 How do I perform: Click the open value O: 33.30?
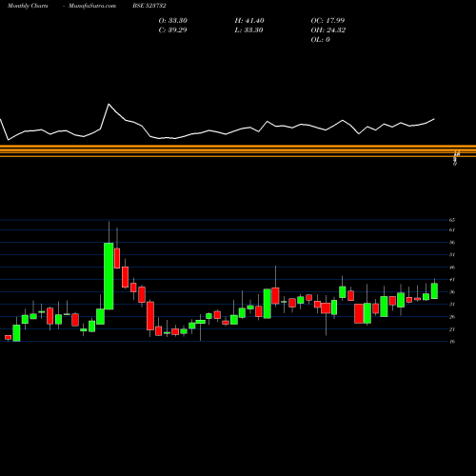pyautogui.click(x=173, y=21)
